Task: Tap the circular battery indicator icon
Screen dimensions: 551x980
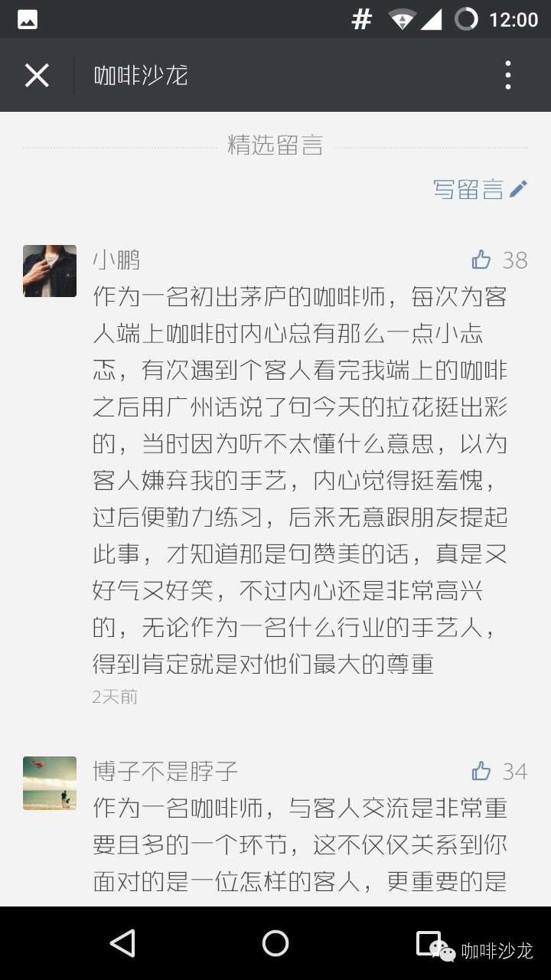Action: (x=466, y=19)
